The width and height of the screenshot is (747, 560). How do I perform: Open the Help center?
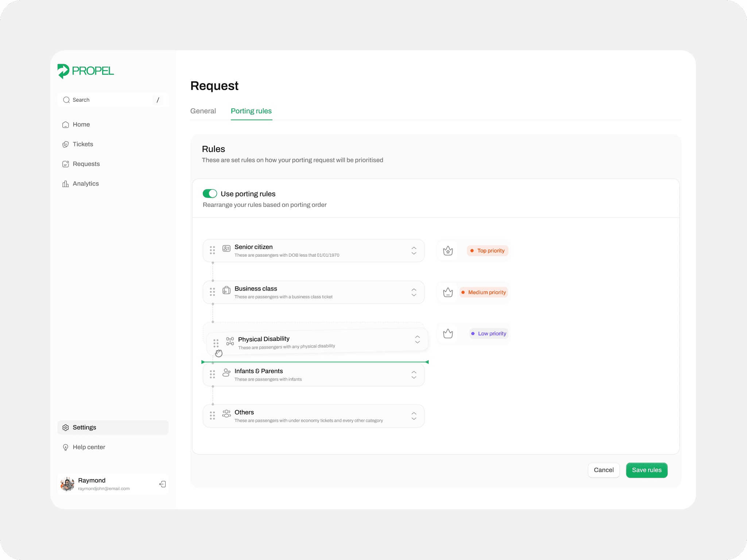[89, 447]
